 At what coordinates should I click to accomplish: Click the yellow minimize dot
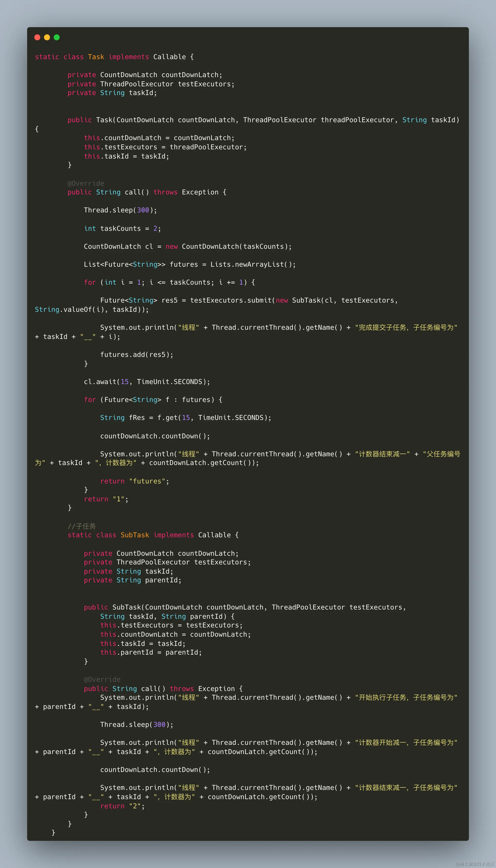tap(47, 38)
